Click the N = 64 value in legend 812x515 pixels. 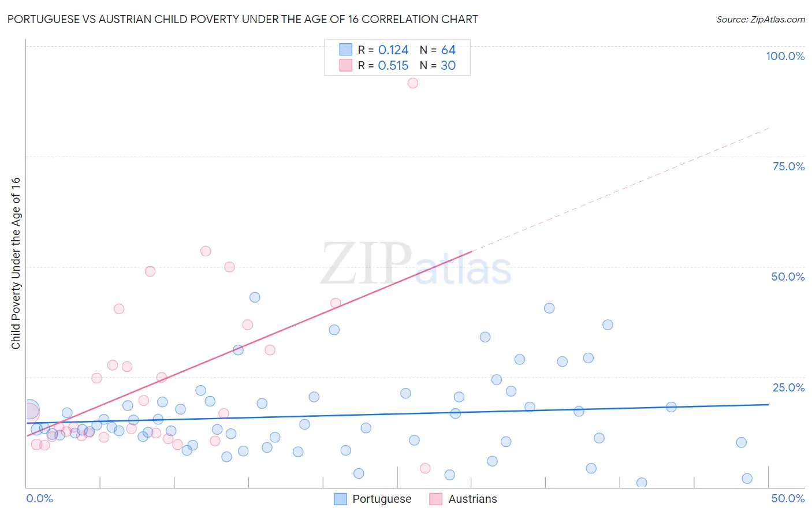(x=438, y=50)
